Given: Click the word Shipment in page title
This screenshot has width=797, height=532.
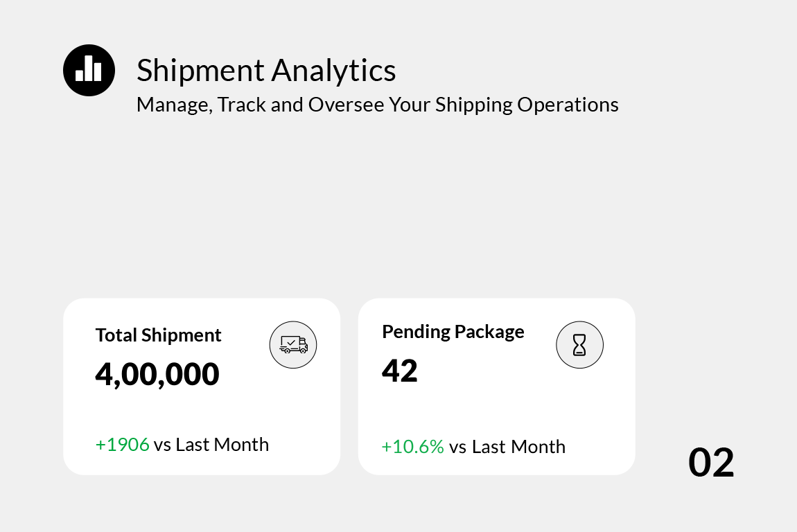Looking at the screenshot, I should (x=200, y=71).
